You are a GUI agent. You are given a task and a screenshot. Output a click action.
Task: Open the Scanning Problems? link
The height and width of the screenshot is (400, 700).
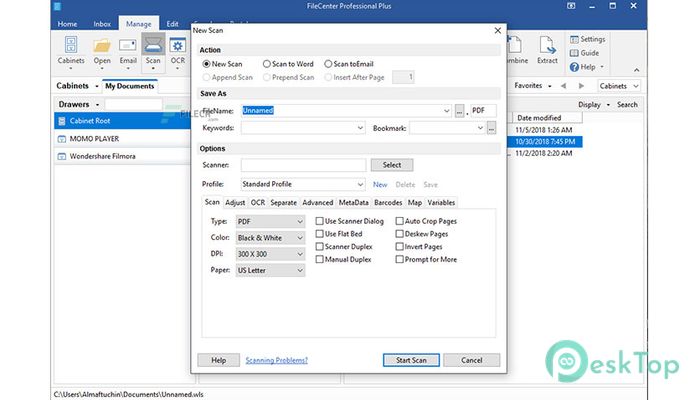click(x=276, y=360)
